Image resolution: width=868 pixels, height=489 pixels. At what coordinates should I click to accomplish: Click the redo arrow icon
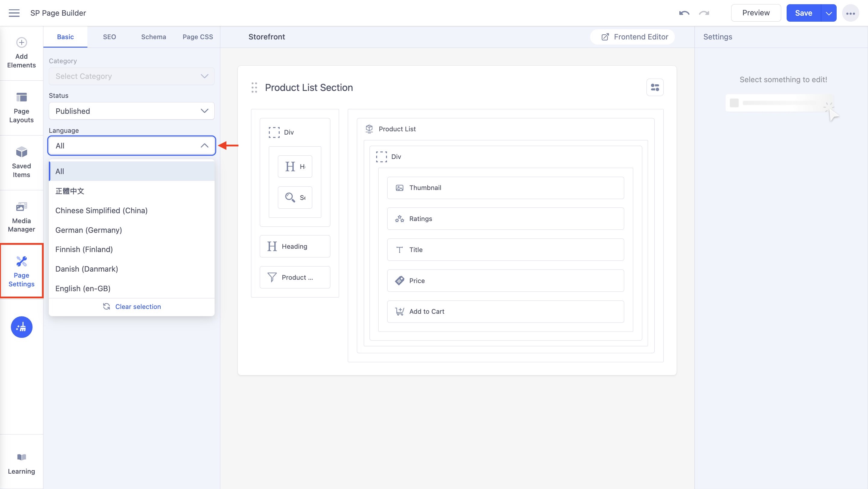click(x=704, y=13)
